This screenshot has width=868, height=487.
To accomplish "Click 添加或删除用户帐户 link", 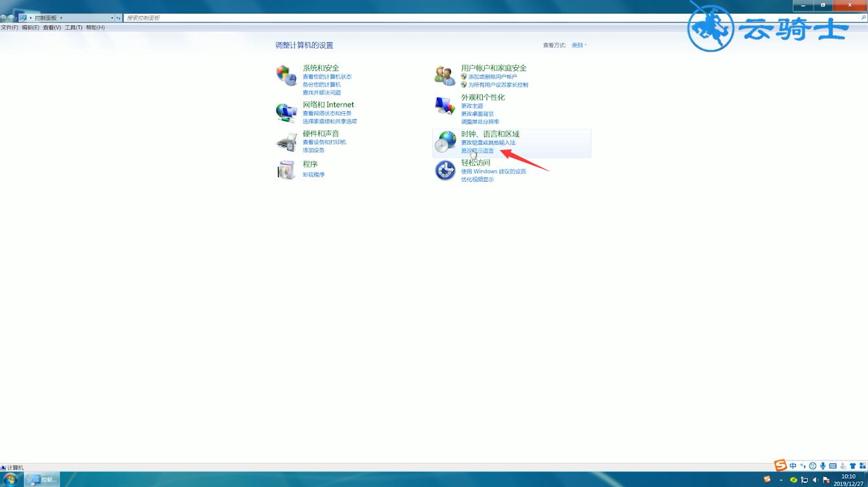I will pos(492,77).
